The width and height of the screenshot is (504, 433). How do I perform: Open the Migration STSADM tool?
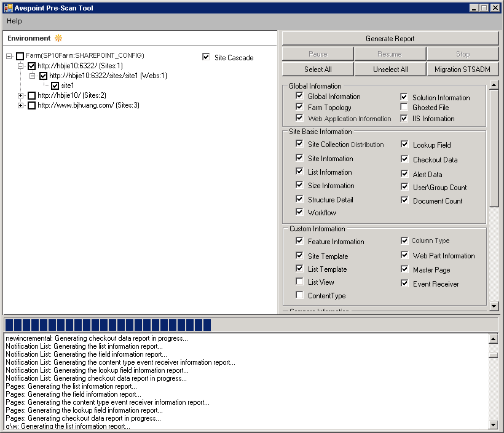(x=462, y=69)
